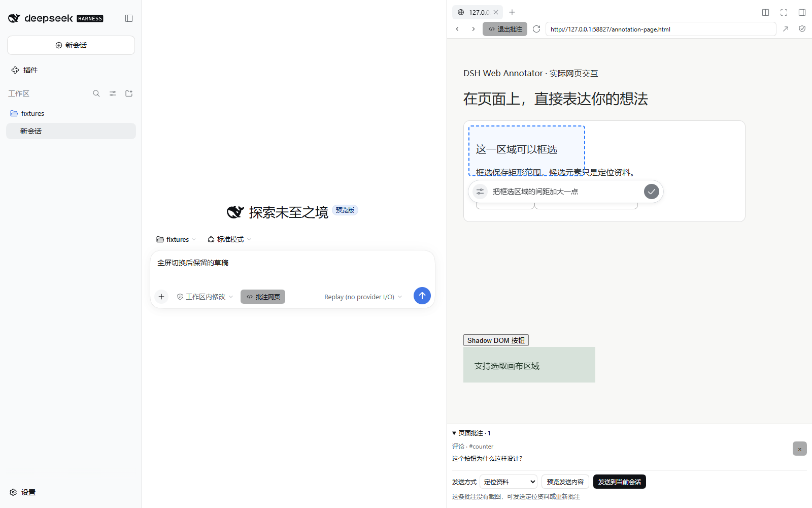812x508 pixels.
Task: Exit annotation mode via 退出批注
Action: pos(505,29)
